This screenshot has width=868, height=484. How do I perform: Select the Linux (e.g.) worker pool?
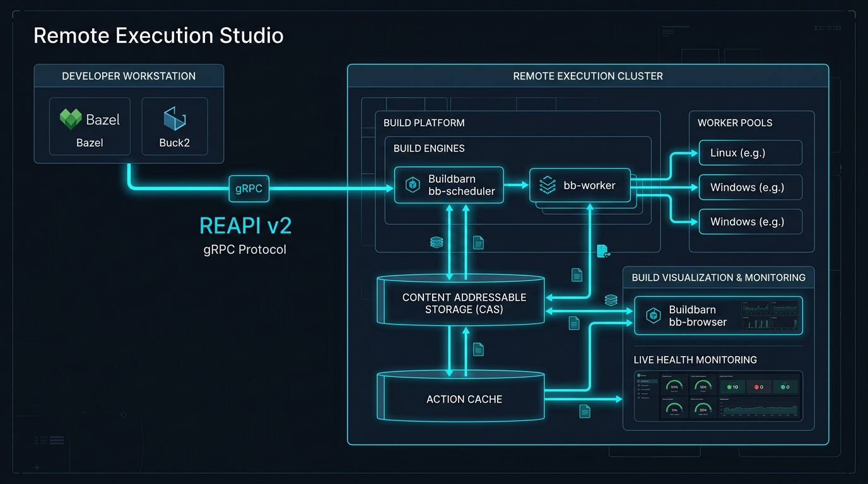pos(751,153)
